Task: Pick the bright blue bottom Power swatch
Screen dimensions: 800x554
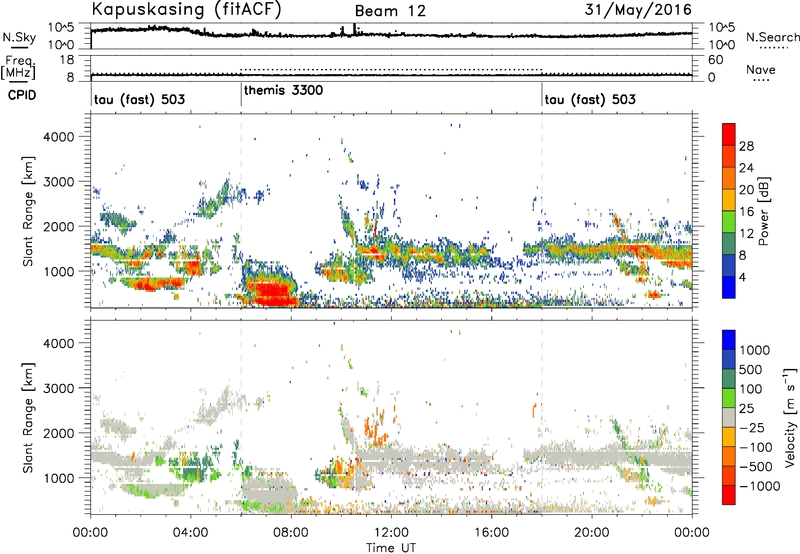Action: [x=729, y=287]
